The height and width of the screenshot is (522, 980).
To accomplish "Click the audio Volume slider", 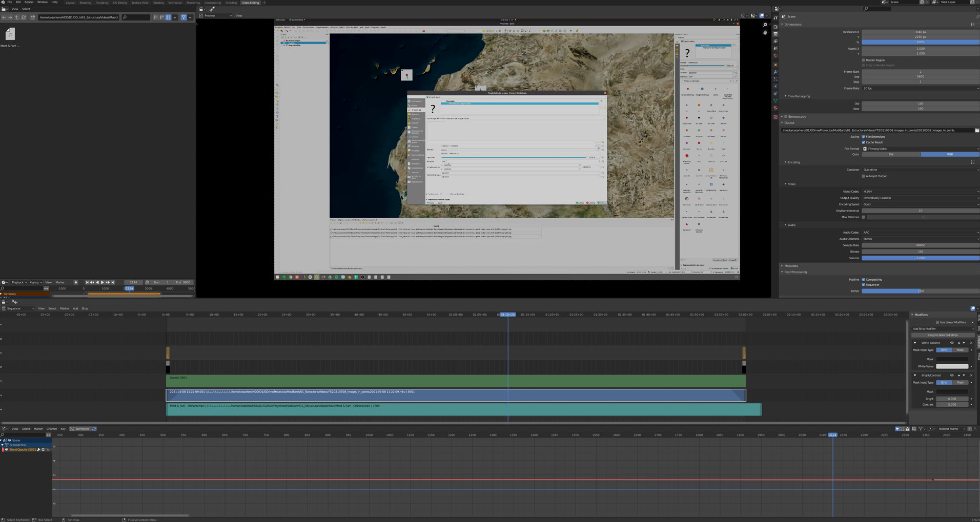I will (x=921, y=258).
